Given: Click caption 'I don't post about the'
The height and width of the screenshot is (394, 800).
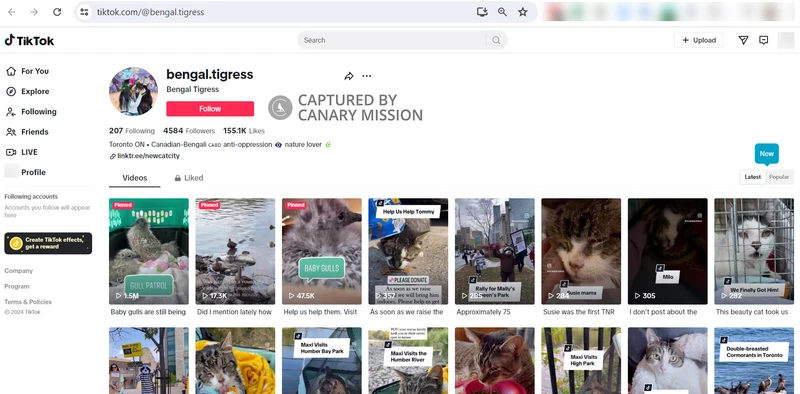Looking at the screenshot, I should (663, 312).
